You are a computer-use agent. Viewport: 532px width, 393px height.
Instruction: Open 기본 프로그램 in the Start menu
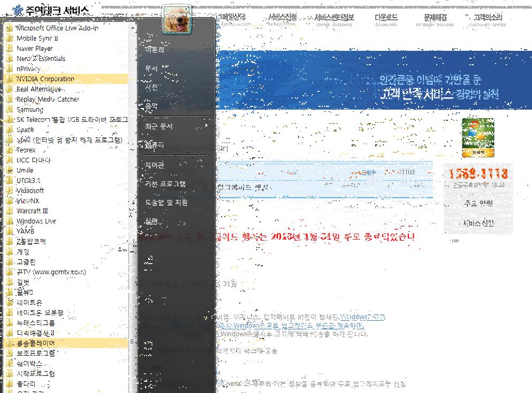pos(165,184)
